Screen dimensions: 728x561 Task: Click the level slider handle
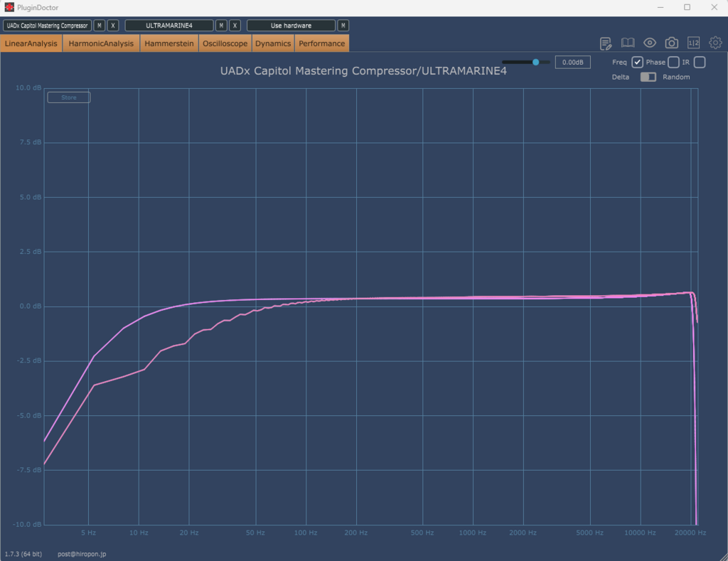[536, 63]
